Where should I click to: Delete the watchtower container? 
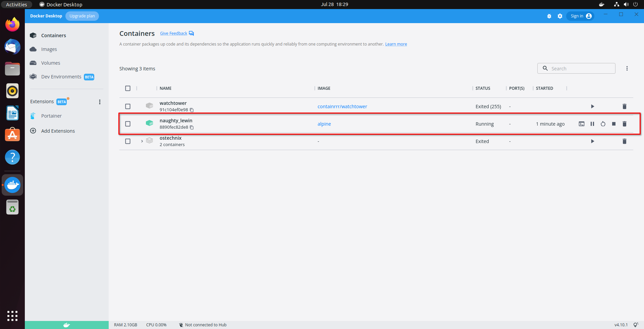pyautogui.click(x=624, y=107)
